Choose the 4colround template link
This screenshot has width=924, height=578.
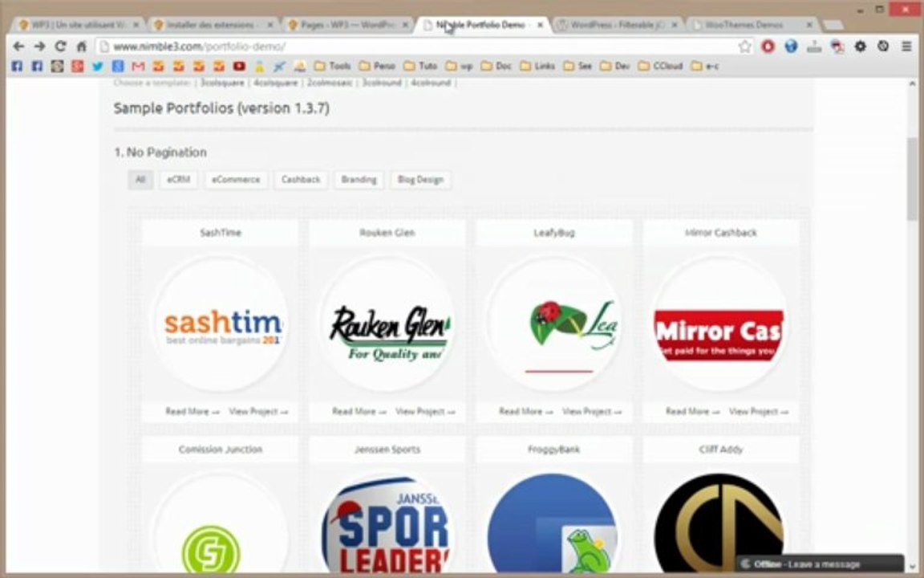click(x=431, y=83)
